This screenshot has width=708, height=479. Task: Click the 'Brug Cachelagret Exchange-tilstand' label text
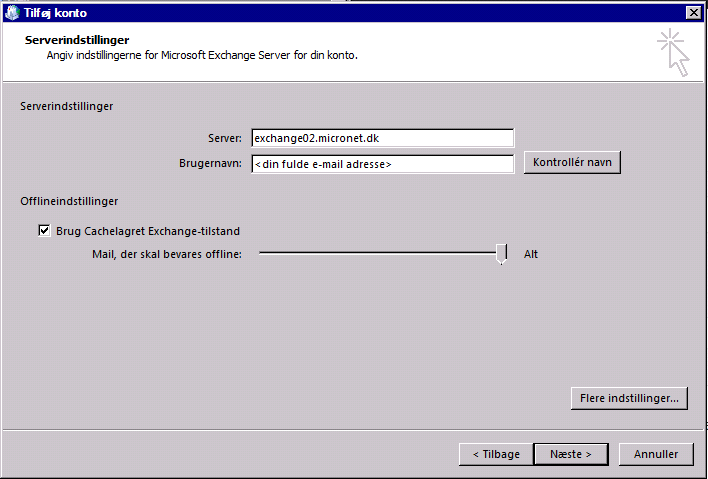(148, 231)
